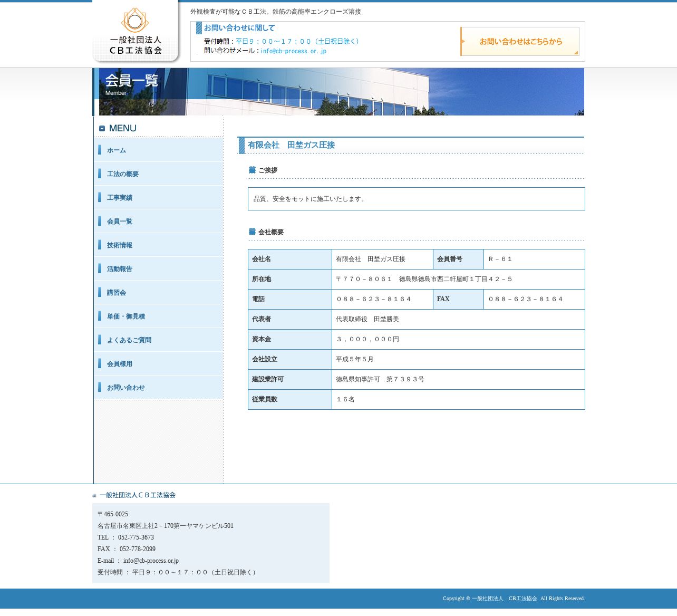Open 単価・御見積 menu item

(158, 316)
